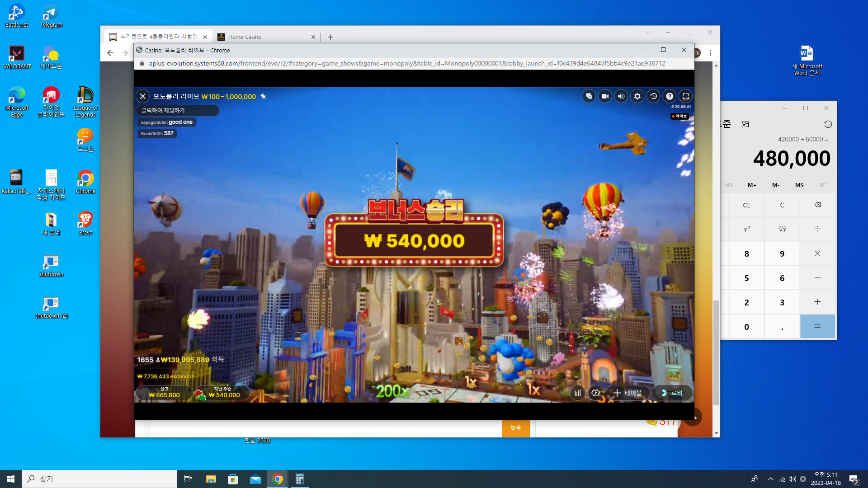Screen dimensions: 868x488
Task: Click the VALORANT desktop icon
Action: coord(17,57)
